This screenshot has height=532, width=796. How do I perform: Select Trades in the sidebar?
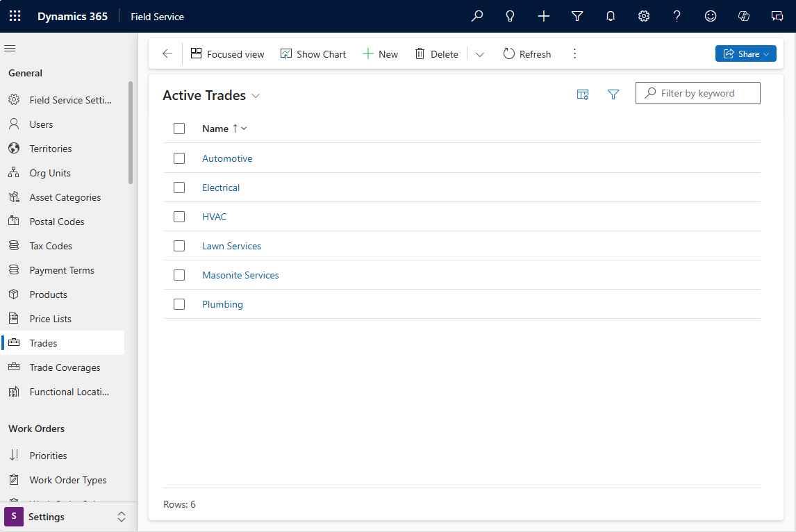point(63,343)
